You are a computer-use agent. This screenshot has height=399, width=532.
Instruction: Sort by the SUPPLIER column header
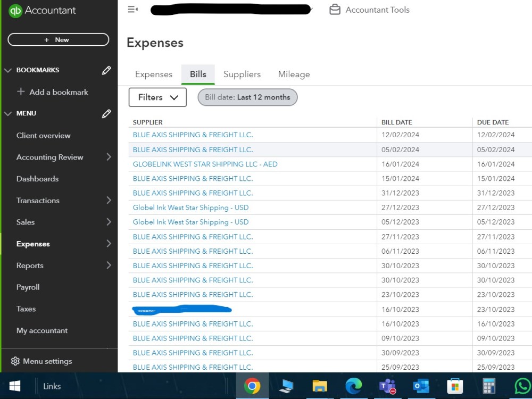click(x=147, y=122)
